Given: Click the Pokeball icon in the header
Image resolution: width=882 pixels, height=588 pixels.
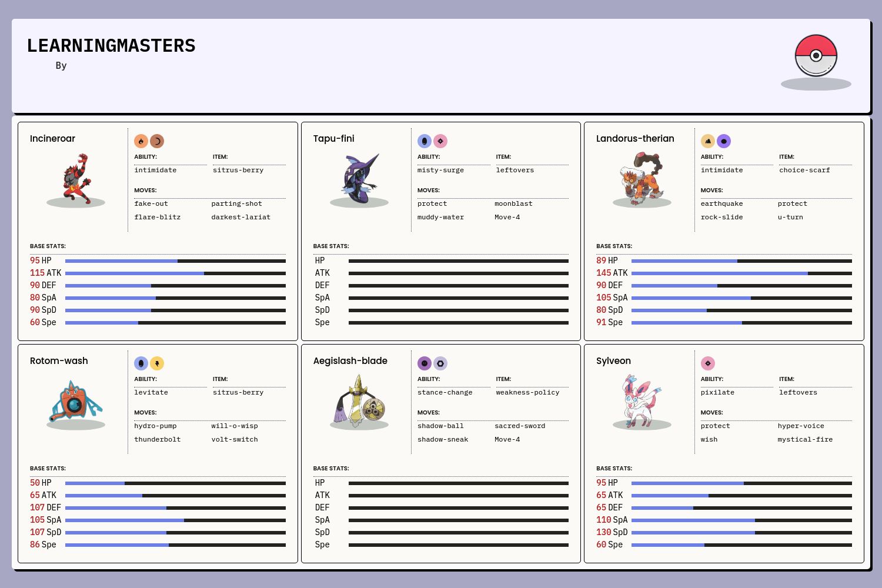Looking at the screenshot, I should pos(816,56).
